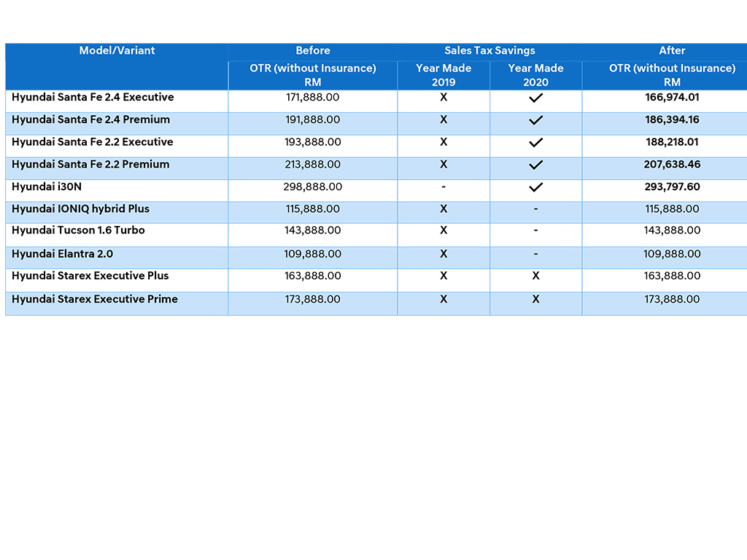Click the 186,394.16 after price

[x=672, y=120]
